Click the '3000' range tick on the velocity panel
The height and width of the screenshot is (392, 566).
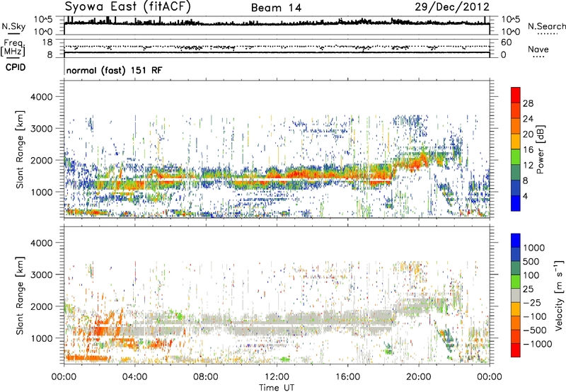[x=41, y=275]
